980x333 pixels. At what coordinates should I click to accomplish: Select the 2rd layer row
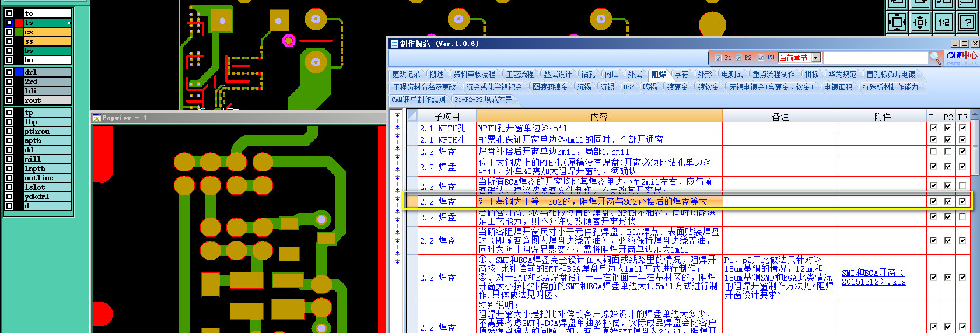point(47,82)
